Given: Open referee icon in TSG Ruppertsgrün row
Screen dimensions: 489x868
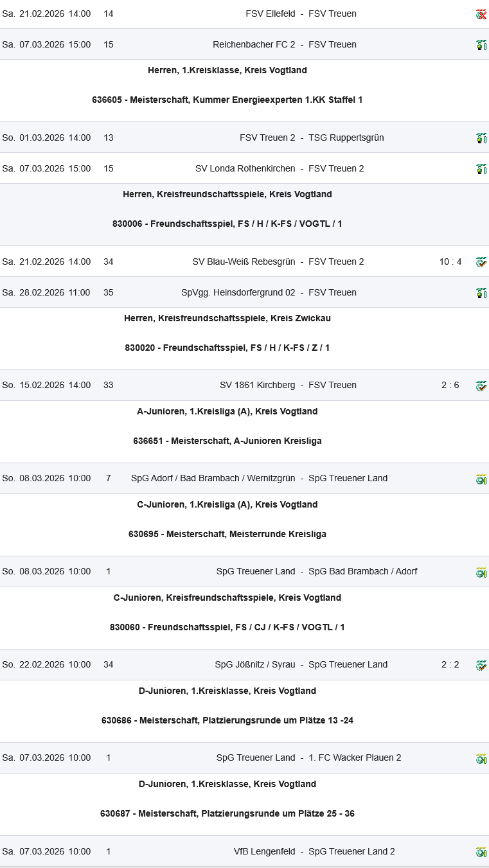Looking at the screenshot, I should pos(481,138).
